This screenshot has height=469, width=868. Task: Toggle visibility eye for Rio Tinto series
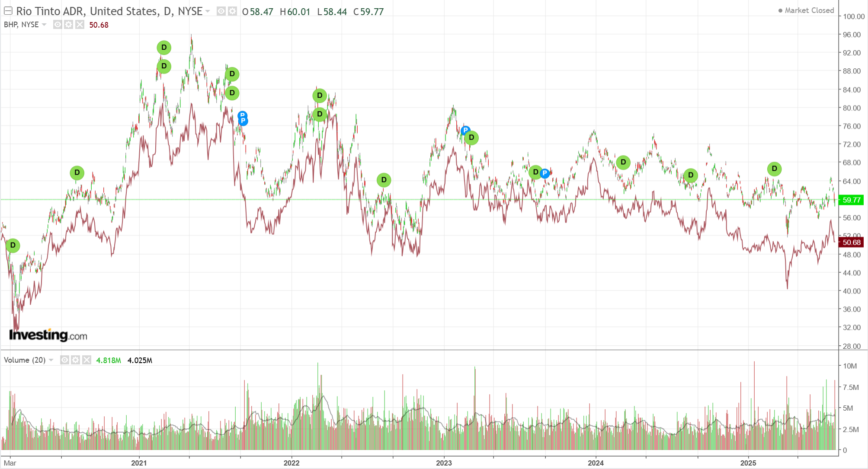[221, 11]
